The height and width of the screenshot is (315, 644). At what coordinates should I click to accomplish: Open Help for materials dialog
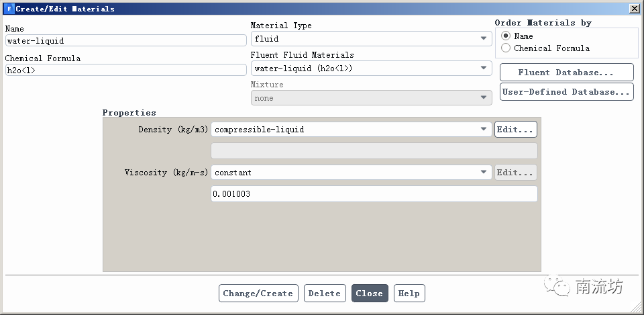409,294
